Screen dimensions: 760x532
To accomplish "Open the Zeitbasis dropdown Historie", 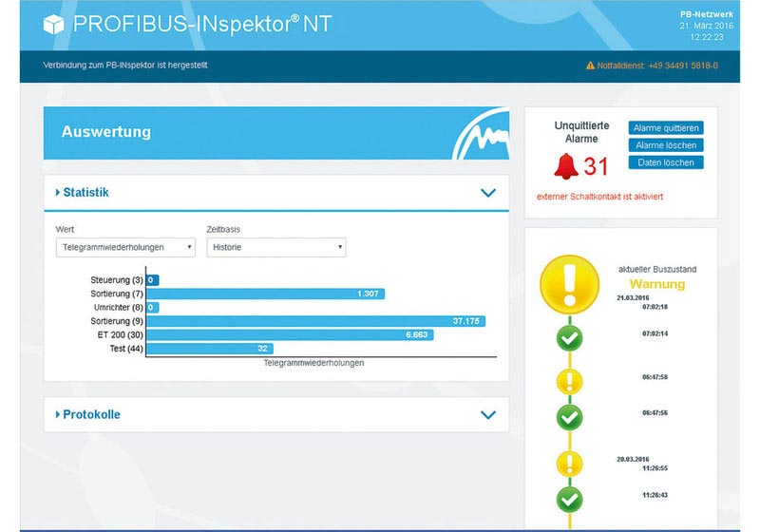I will 276,247.
